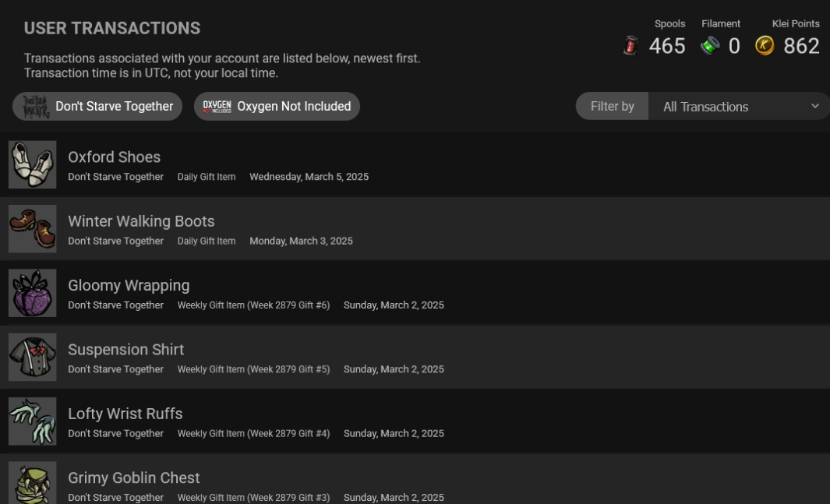Open the Suspension Shirt item thumbnail
830x504 pixels.
(32, 357)
